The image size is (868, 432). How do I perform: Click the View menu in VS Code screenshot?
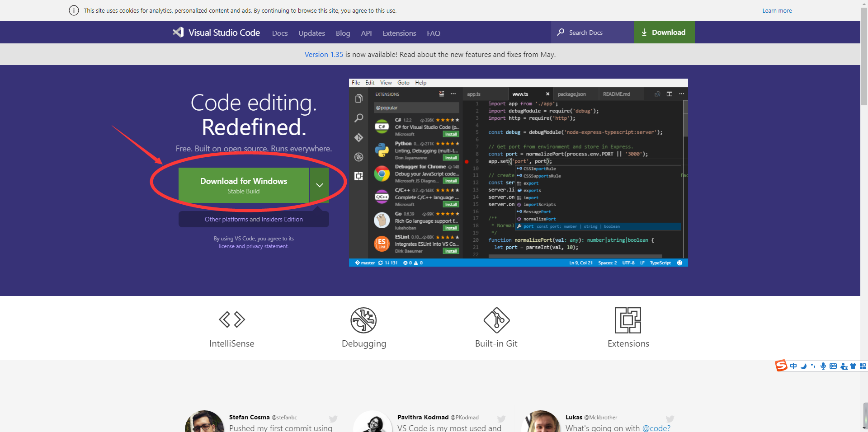point(386,83)
